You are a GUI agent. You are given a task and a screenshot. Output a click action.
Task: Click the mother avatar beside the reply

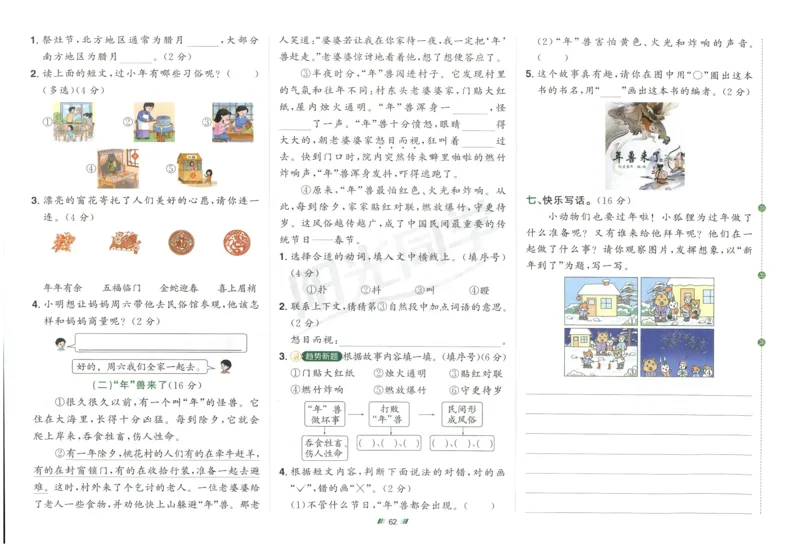[x=226, y=366]
